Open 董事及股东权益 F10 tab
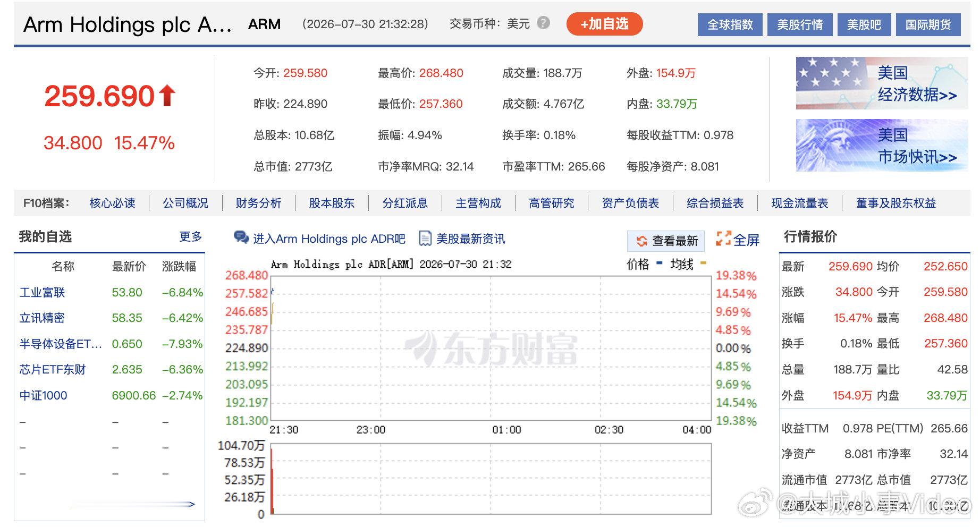The height and width of the screenshot is (527, 980). coord(896,203)
